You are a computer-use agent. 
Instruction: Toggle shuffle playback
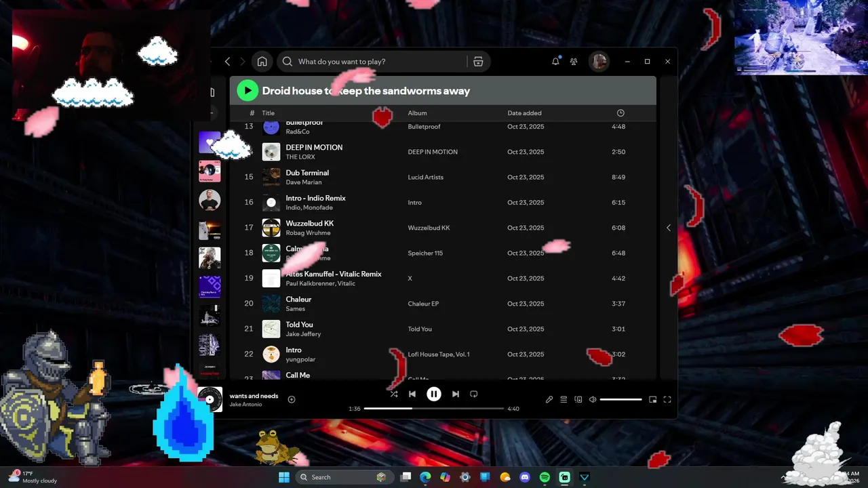click(x=394, y=394)
